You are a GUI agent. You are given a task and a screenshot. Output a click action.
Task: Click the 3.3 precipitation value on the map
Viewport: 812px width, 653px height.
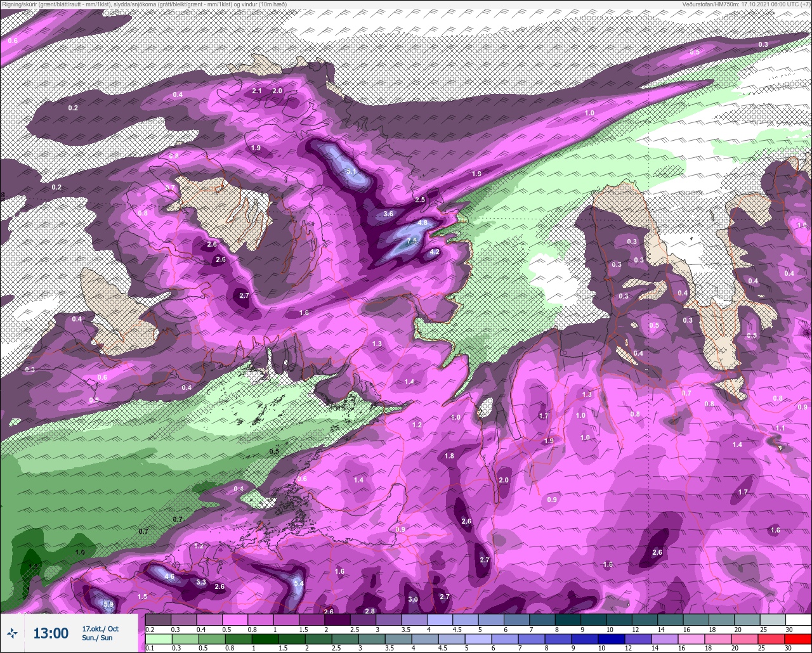201,582
